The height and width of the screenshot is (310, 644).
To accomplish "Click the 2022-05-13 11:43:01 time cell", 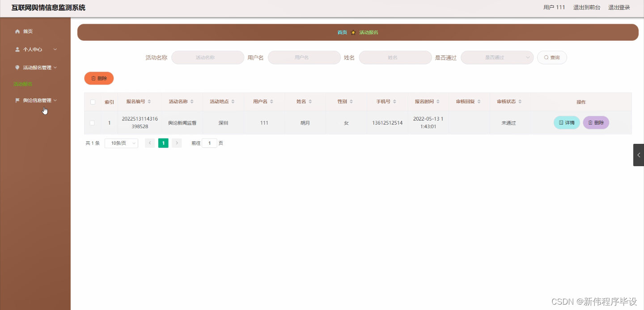I will tap(428, 123).
